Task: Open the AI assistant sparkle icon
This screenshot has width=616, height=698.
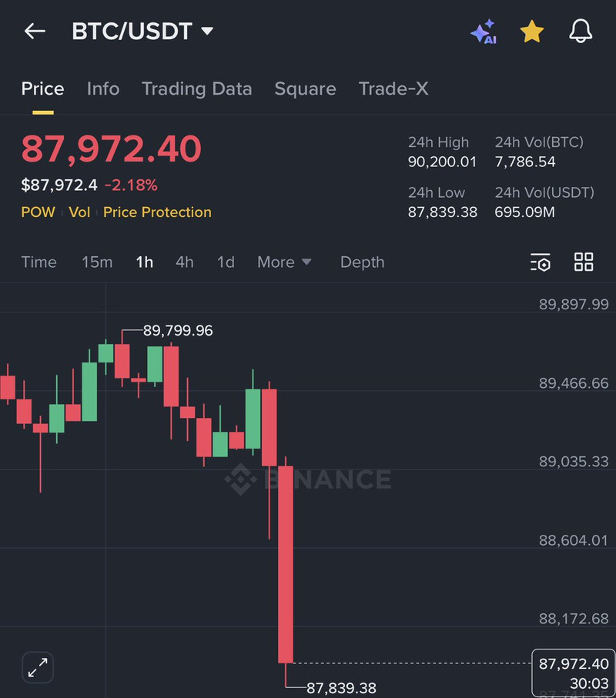Action: (x=484, y=32)
